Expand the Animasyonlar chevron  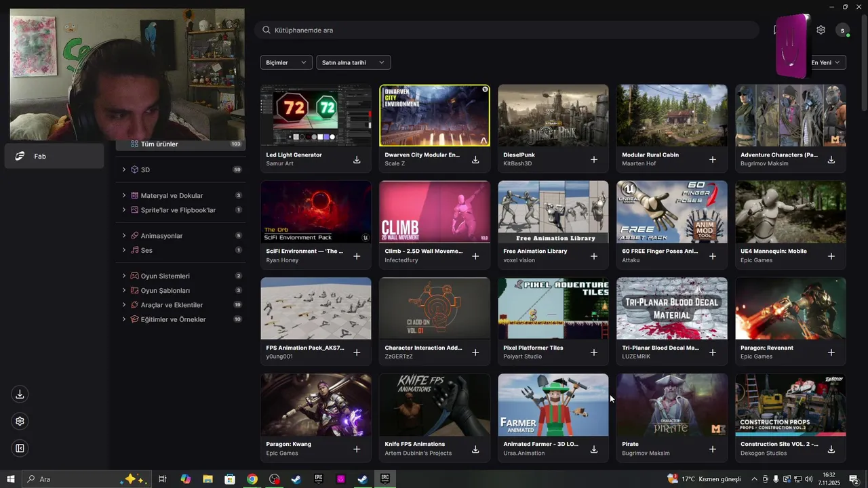pos(124,236)
